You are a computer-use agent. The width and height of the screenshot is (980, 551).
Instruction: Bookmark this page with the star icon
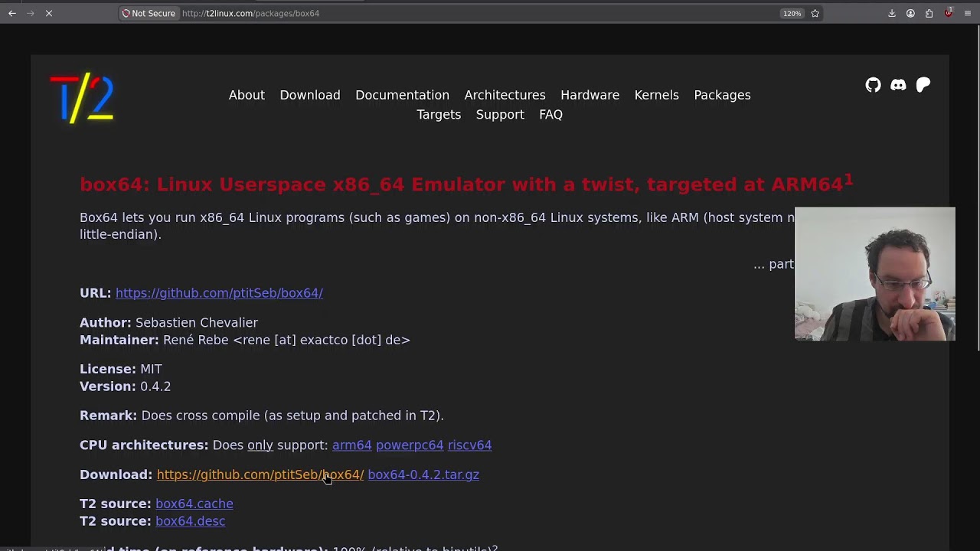click(815, 13)
